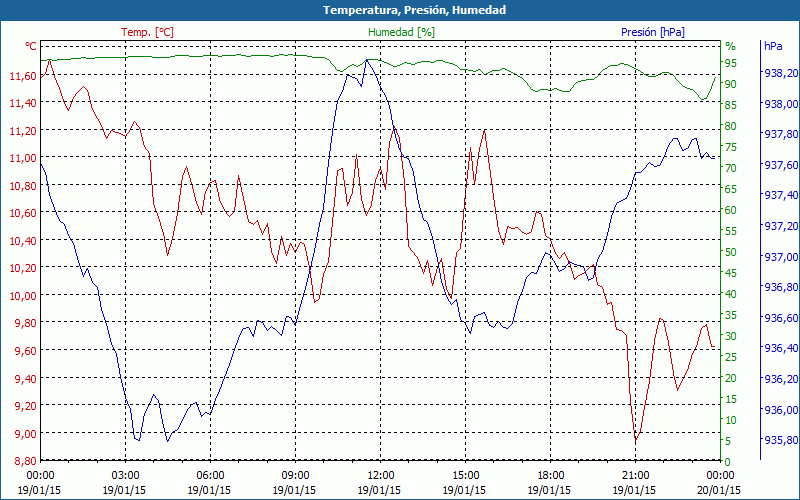This screenshot has width=800, height=500.
Task: Click the 45 humidity axis value
Action: (731, 273)
